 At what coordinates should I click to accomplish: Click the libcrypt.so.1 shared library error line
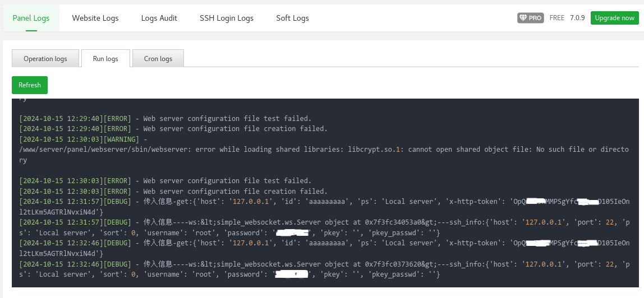(324, 155)
